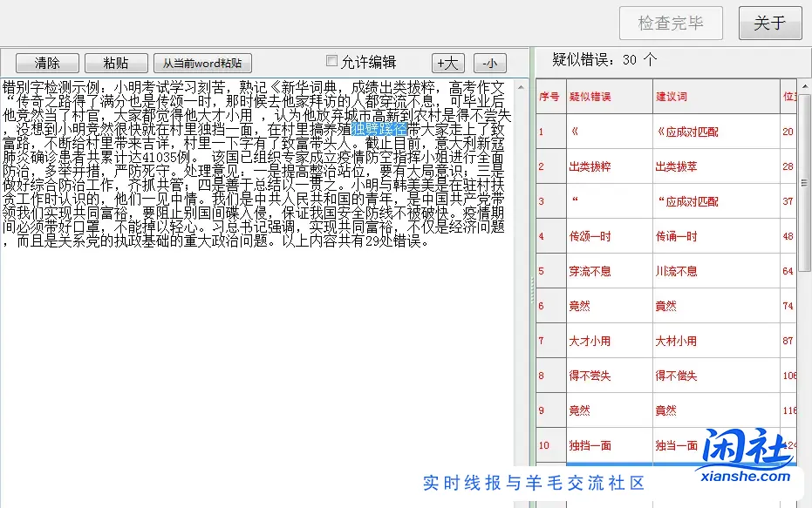Click the 序号 column header
The image size is (812, 508).
pyautogui.click(x=549, y=96)
